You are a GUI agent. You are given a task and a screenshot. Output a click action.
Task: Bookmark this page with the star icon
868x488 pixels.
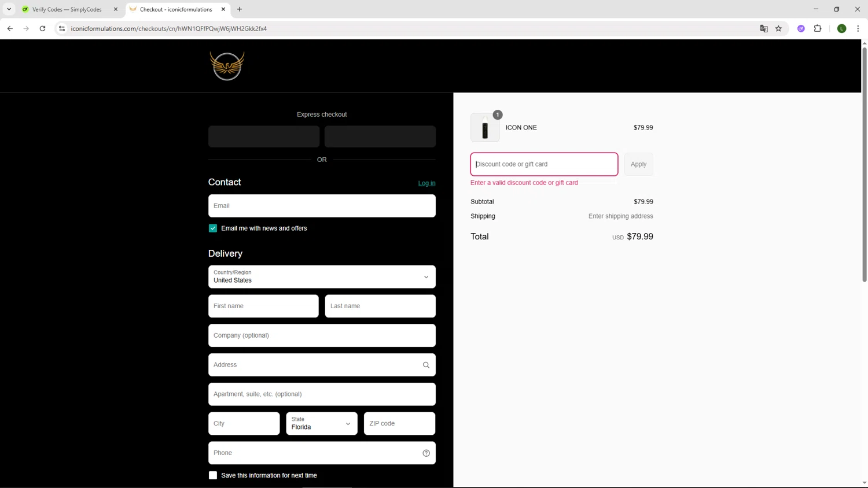tap(778, 28)
